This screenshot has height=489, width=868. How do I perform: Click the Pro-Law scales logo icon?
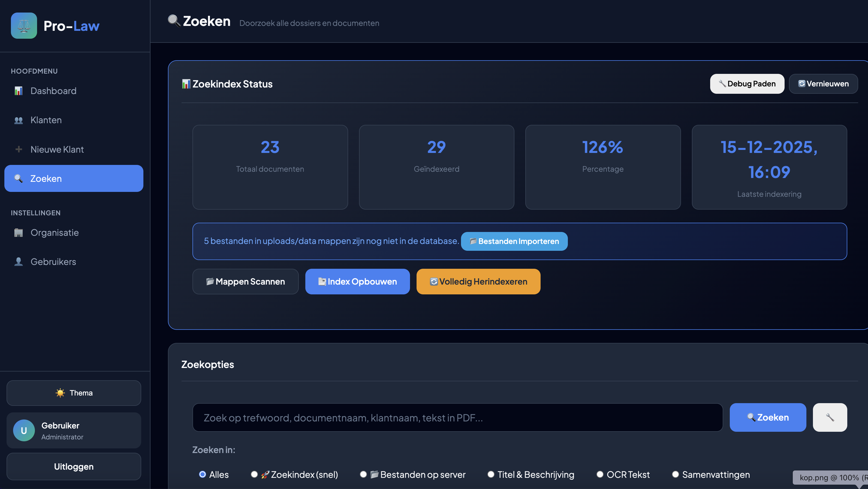point(24,26)
